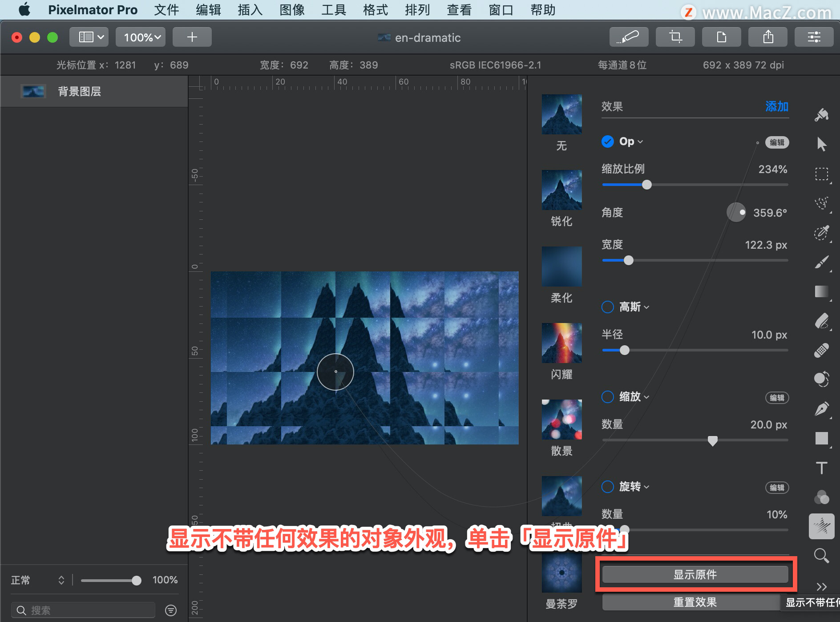This screenshot has width=840, height=622.
Task: Select the Arrange arrow tool
Action: point(821,144)
